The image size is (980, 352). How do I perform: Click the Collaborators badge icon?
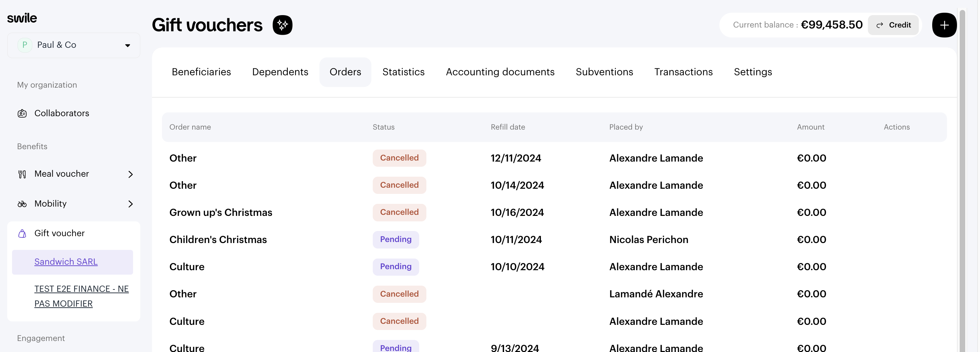[22, 113]
